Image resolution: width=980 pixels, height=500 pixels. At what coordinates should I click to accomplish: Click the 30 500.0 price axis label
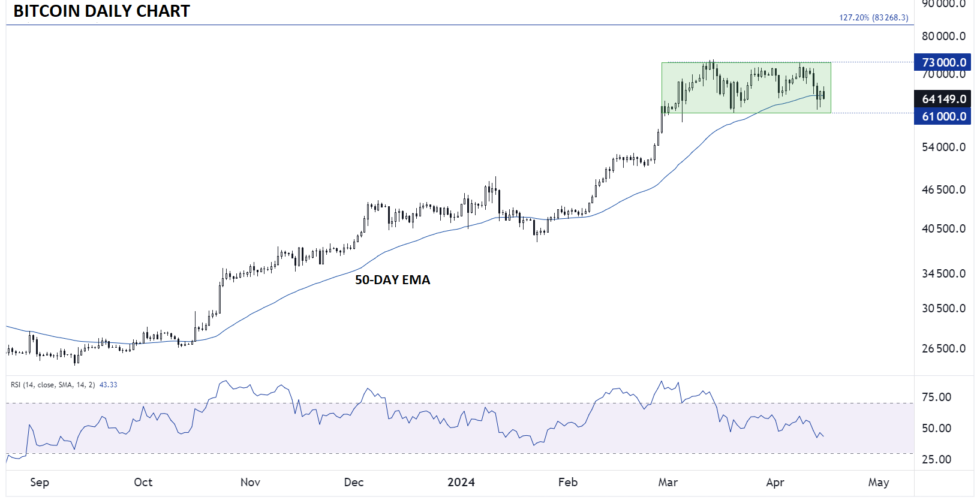point(943,308)
